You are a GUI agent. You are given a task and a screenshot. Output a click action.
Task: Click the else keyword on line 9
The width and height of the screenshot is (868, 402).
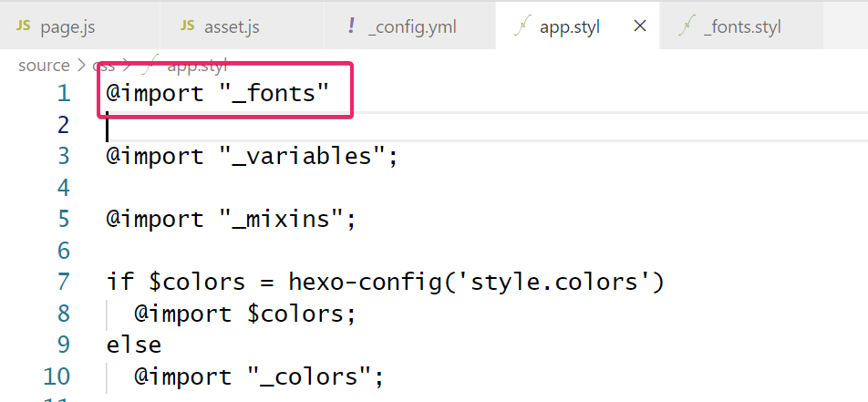(134, 345)
